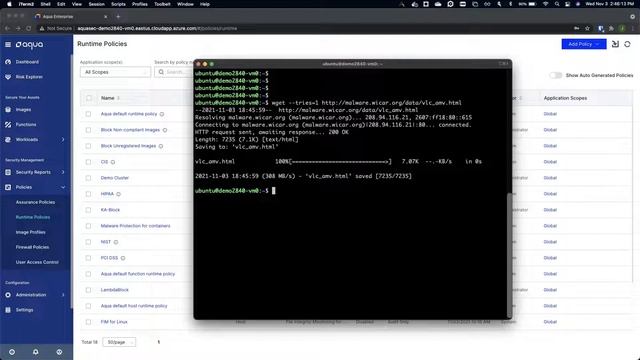Expand the Administration sidebar chevron
The width and height of the screenshot is (640, 360).
click(x=63, y=295)
